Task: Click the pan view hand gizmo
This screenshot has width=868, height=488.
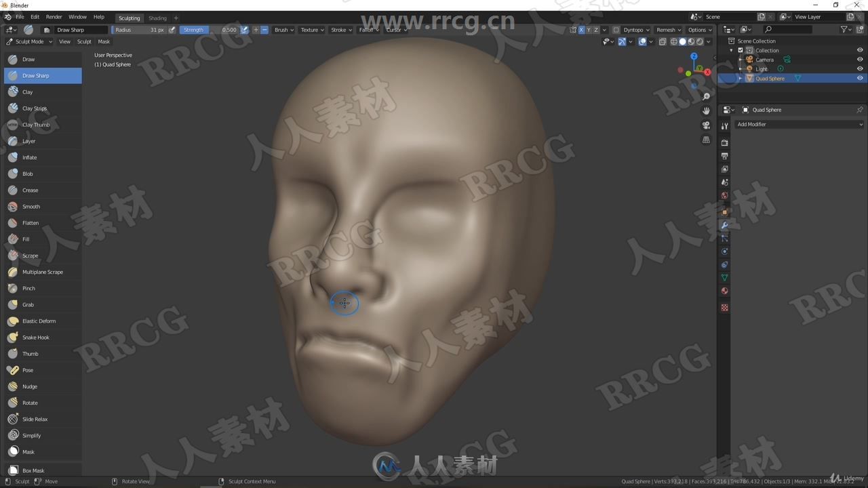Action: [x=706, y=110]
